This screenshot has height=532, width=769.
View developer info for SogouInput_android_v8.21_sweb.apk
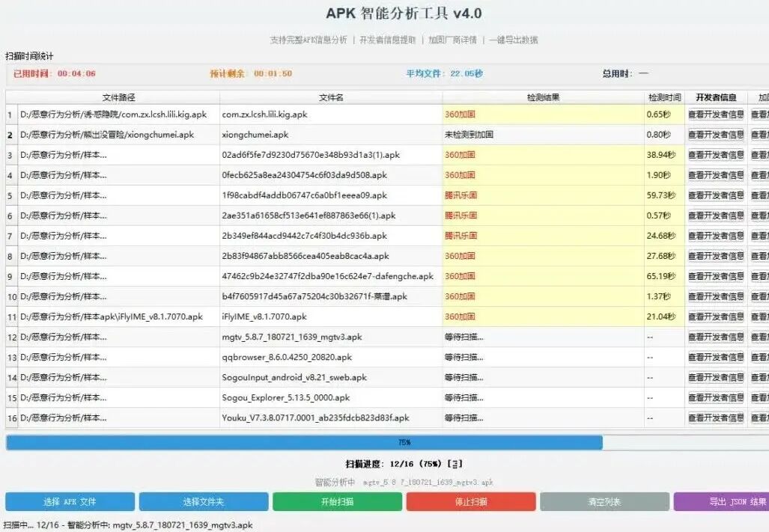click(x=716, y=378)
